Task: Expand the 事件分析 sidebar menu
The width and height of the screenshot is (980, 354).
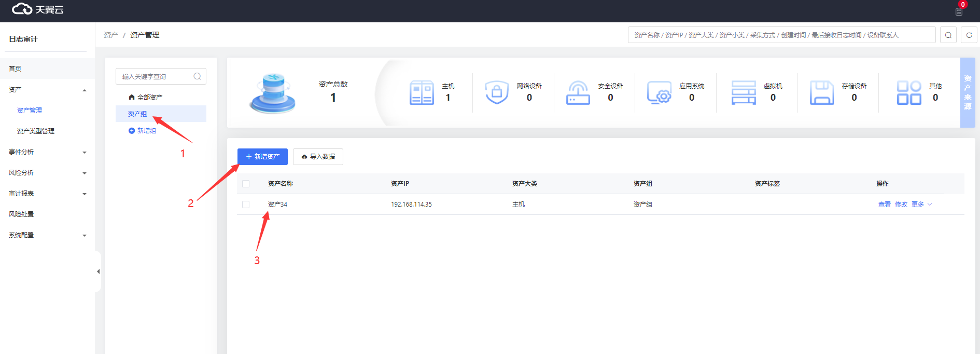Action: pyautogui.click(x=47, y=152)
